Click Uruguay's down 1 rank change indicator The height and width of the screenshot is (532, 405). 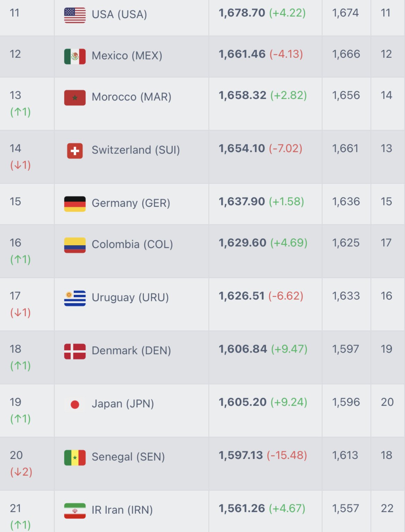[20, 313]
